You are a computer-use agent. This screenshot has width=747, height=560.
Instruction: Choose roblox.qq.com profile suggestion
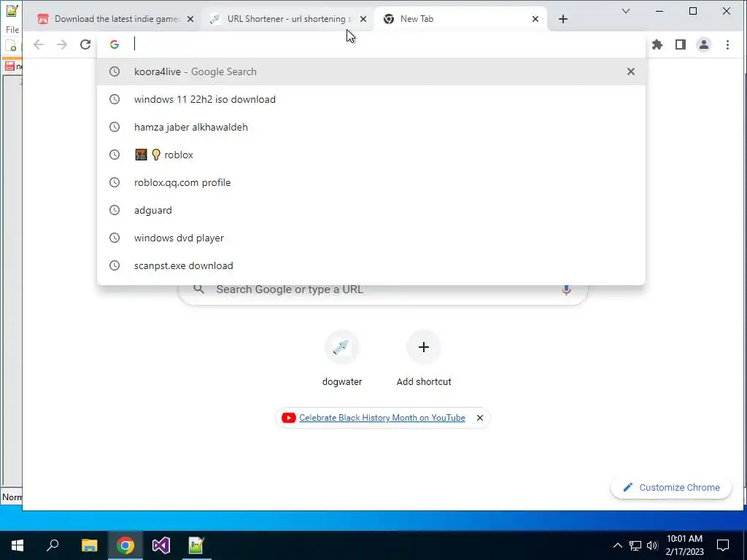(371, 182)
